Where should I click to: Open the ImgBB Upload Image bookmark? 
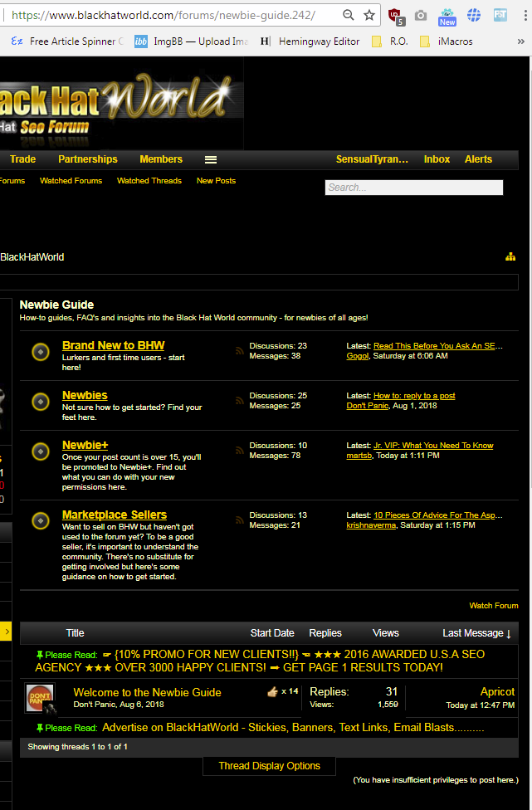pos(192,41)
